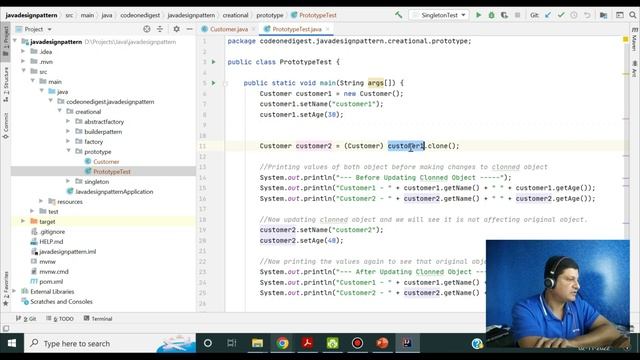Click the prototype breadcrumb in navigation bar
Viewport: 640px width, 360px height.
point(269,15)
